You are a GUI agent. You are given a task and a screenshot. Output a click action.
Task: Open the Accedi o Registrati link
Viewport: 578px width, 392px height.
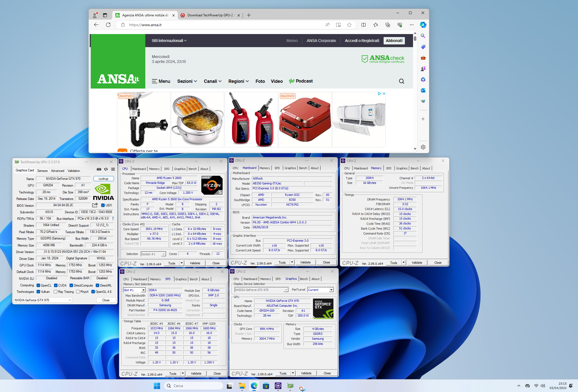pos(362,41)
